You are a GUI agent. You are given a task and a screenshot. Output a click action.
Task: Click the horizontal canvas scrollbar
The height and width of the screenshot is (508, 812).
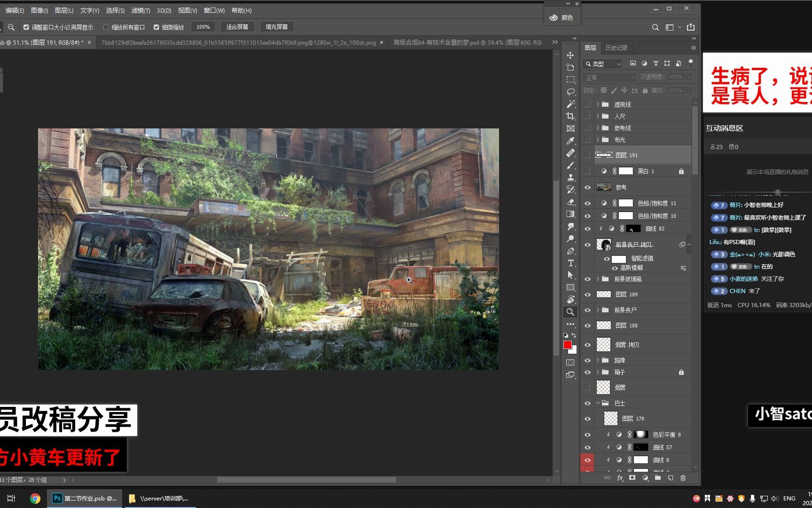[x=306, y=480]
